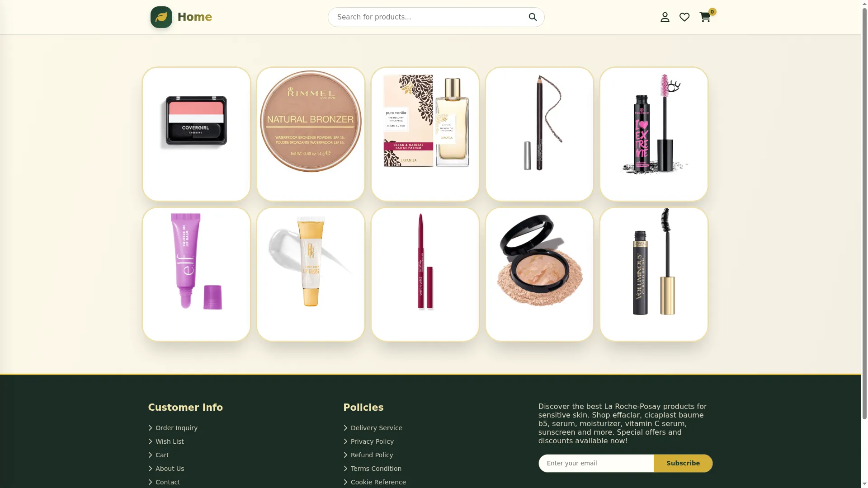
Task: Open the Essence I Love Extreme mascara card
Action: 654,134
